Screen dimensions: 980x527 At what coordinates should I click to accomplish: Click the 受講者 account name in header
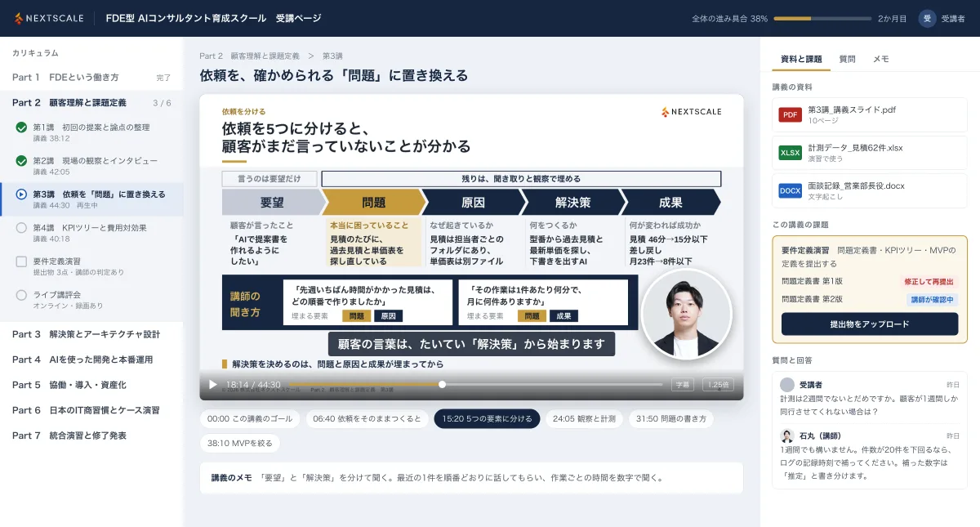pos(953,18)
